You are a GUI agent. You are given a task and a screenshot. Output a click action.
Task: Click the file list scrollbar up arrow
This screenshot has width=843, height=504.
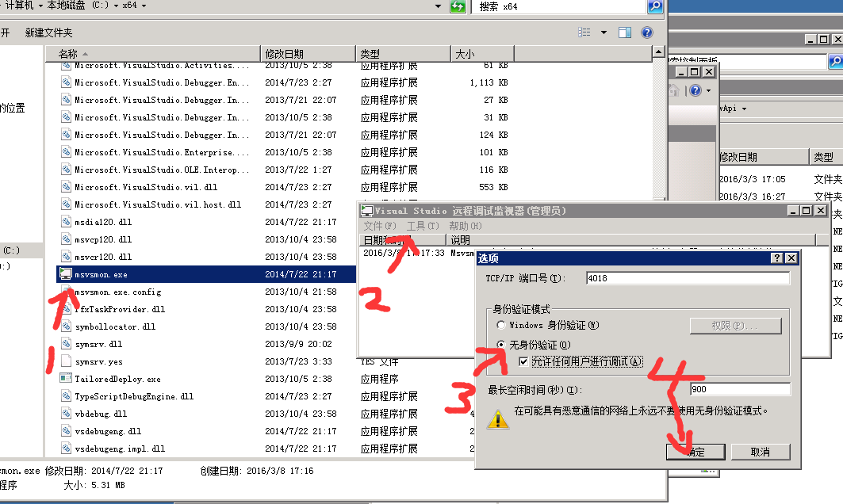pos(658,52)
